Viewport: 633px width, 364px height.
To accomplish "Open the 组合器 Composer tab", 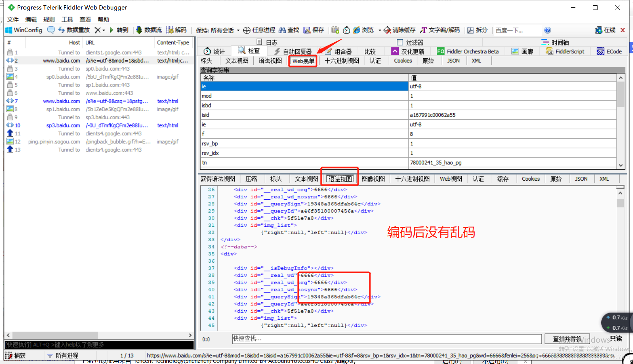I will [338, 51].
